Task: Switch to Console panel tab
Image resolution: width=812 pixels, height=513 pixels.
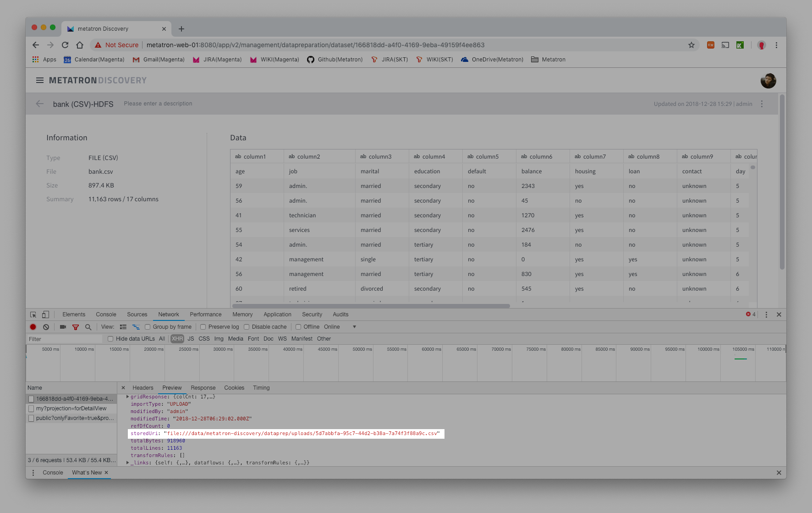Action: click(x=106, y=314)
